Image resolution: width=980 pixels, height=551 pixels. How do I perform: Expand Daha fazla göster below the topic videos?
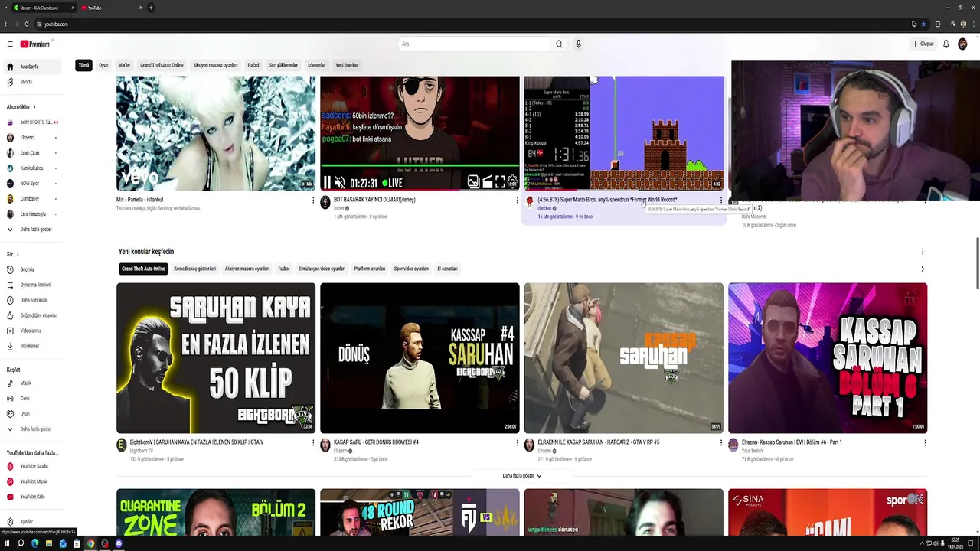click(521, 476)
